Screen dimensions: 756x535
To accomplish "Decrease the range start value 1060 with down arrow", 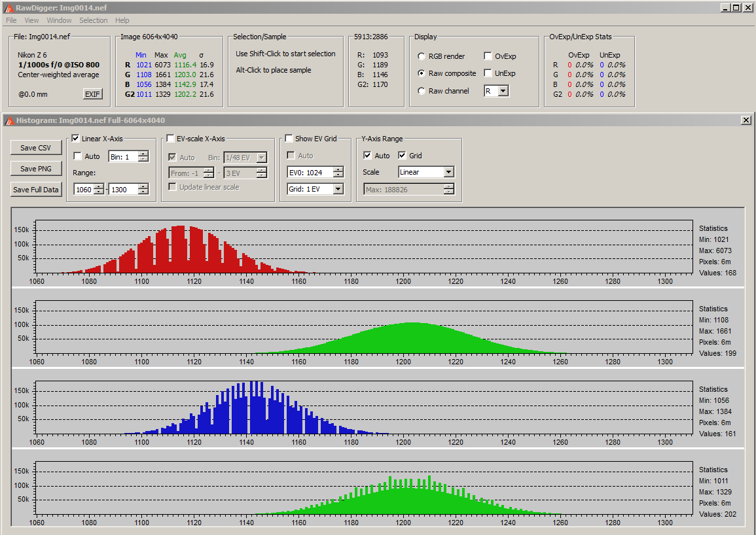I will tap(99, 192).
